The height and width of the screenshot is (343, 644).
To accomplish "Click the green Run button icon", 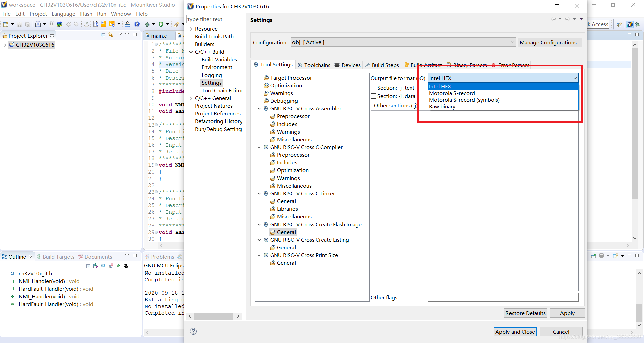I will (x=161, y=24).
